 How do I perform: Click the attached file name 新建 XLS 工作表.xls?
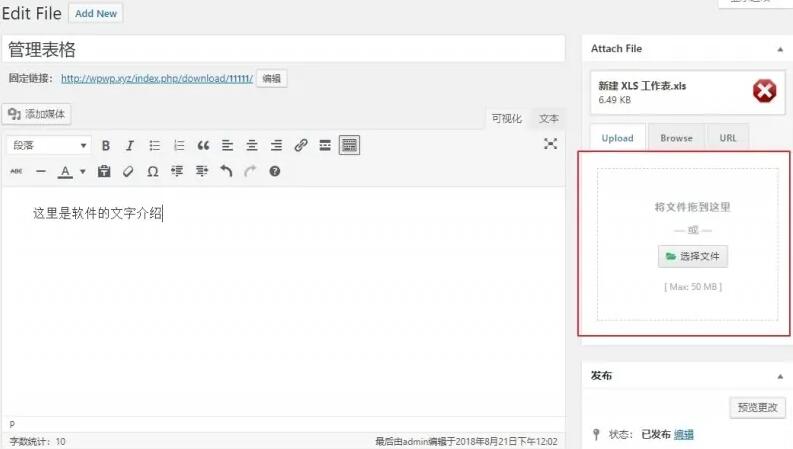(642, 86)
